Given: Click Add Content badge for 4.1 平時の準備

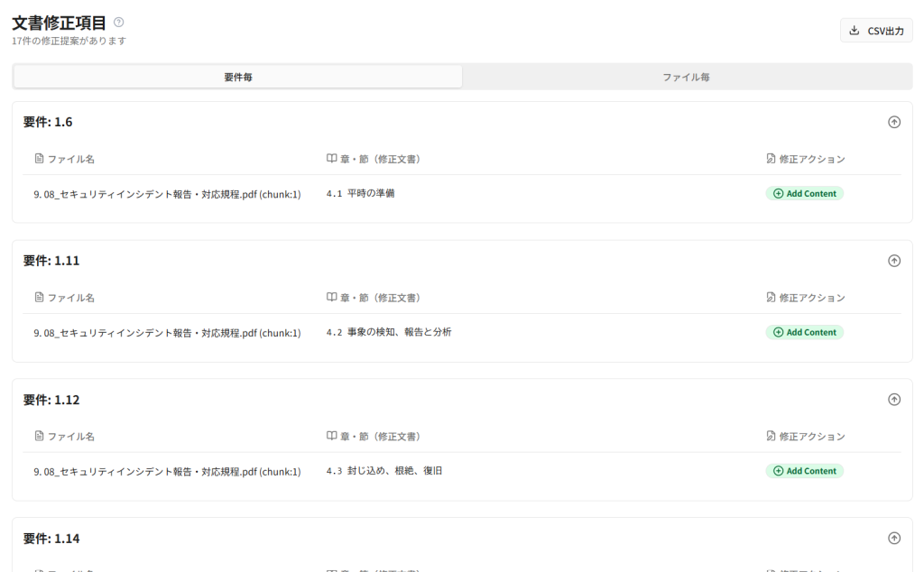Looking at the screenshot, I should tap(804, 193).
